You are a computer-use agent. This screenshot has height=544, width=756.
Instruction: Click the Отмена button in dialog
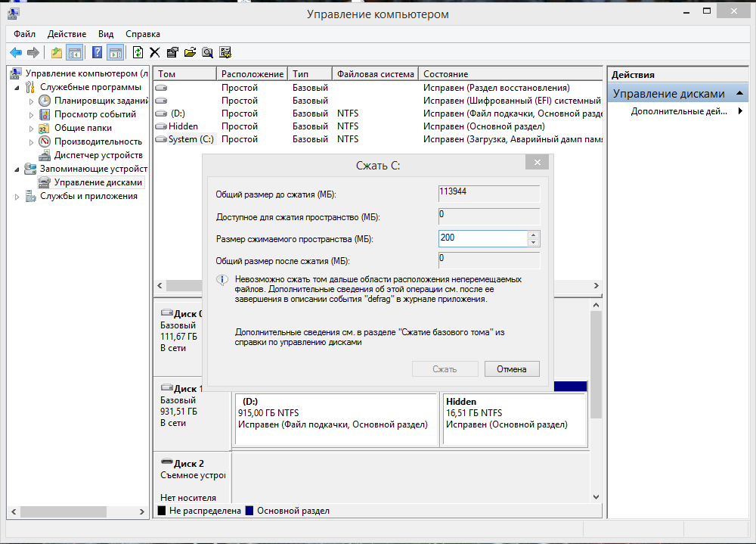click(x=511, y=369)
